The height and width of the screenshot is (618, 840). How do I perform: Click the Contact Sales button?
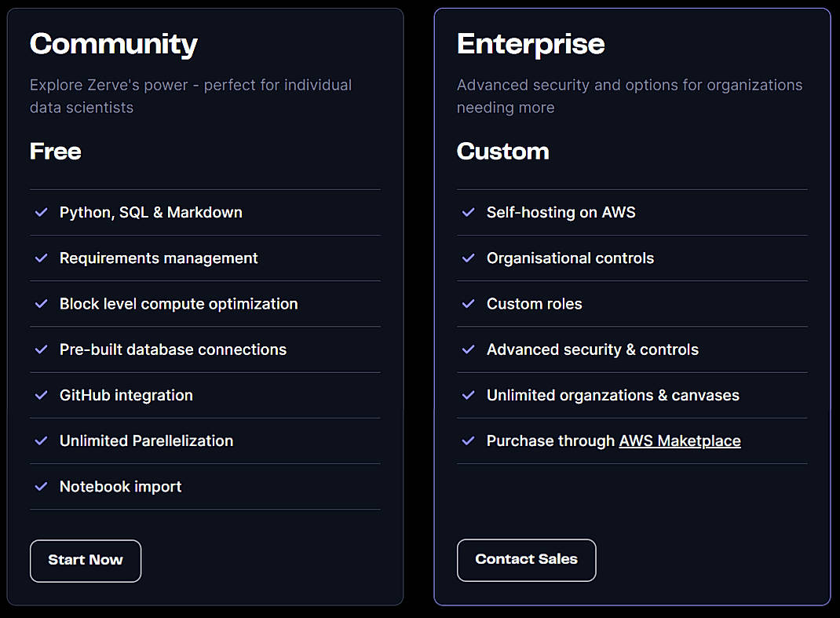pyautogui.click(x=526, y=560)
